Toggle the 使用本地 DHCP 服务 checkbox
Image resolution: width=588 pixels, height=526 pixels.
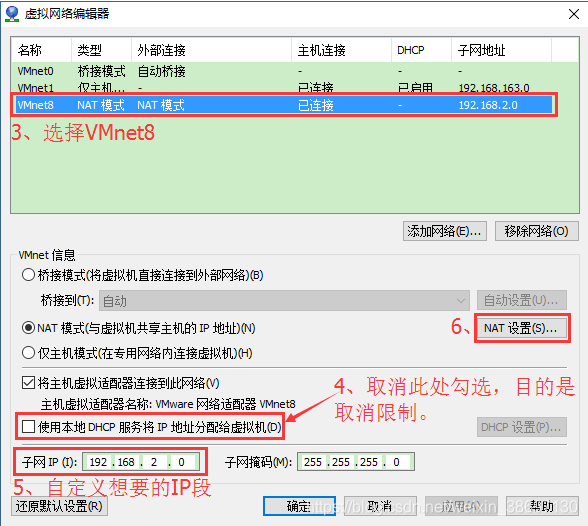(28, 427)
